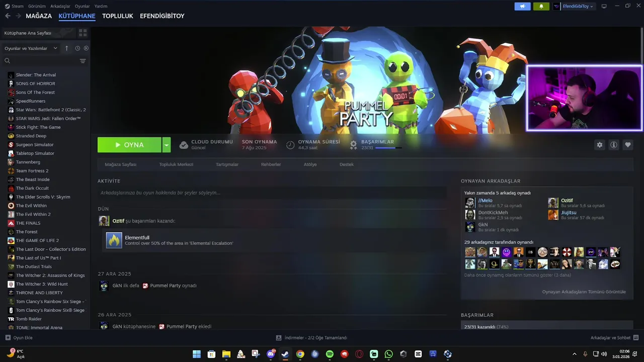
Task: Click Oynayan Arkadaşların Tümünü Görüntüle link
Action: 584,292
